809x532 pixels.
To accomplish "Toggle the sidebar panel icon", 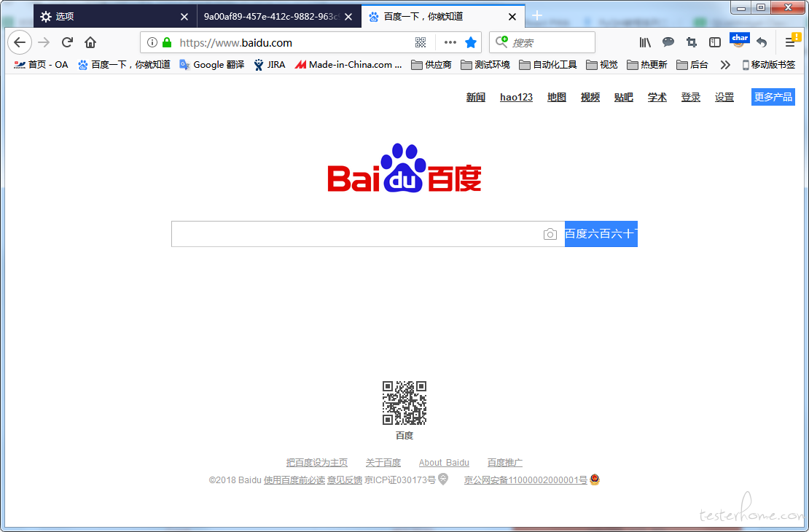I will [x=714, y=42].
